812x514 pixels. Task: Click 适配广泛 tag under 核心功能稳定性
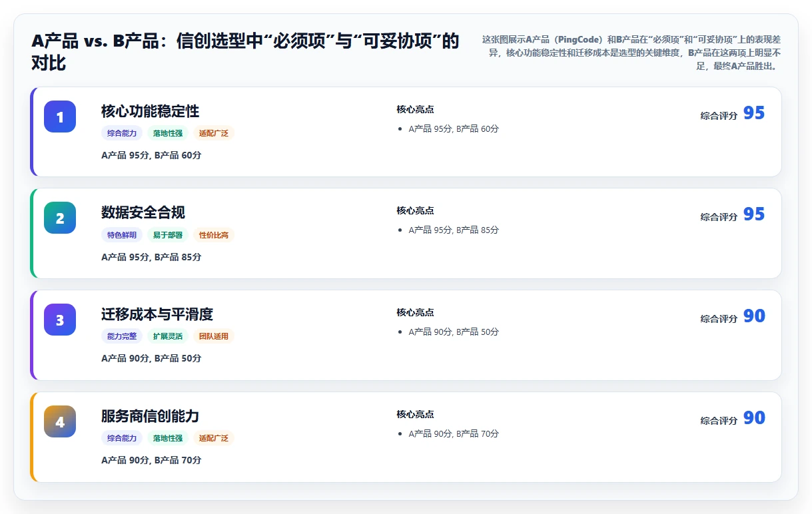(214, 133)
